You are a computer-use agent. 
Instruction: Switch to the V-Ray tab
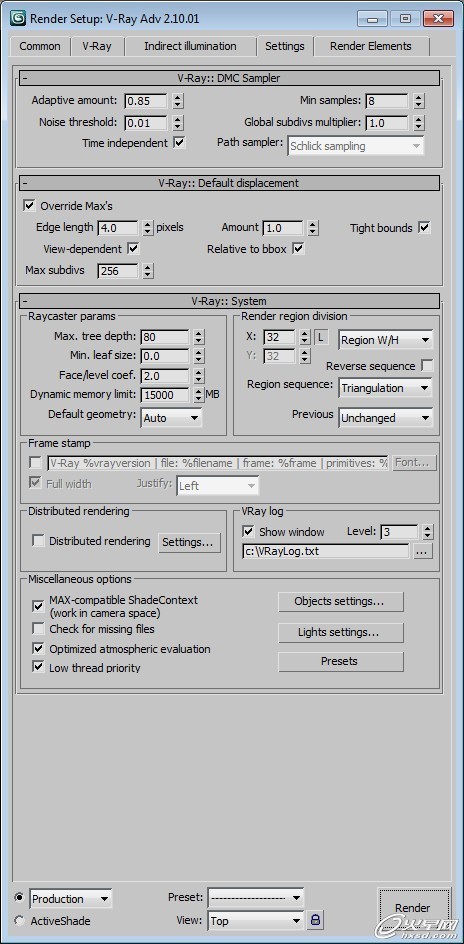coord(97,46)
